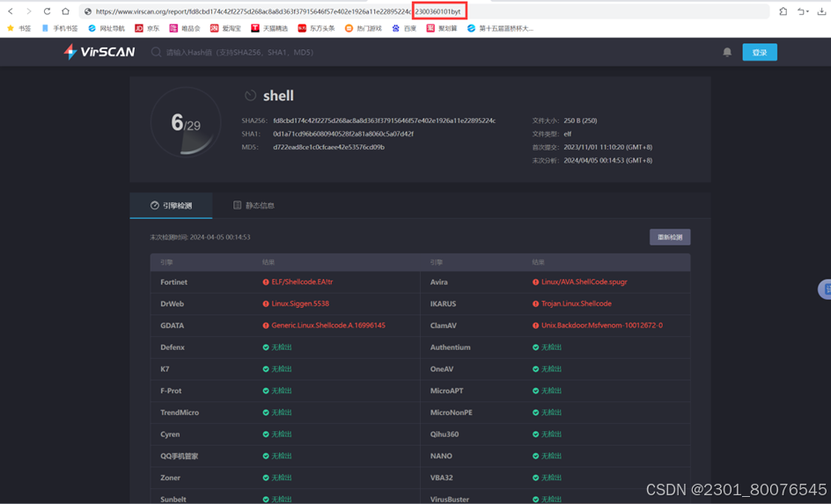The width and height of the screenshot is (831, 504).
Task: Click Fortinet result ELF/Shellcode.EA!tr
Action: tap(302, 281)
